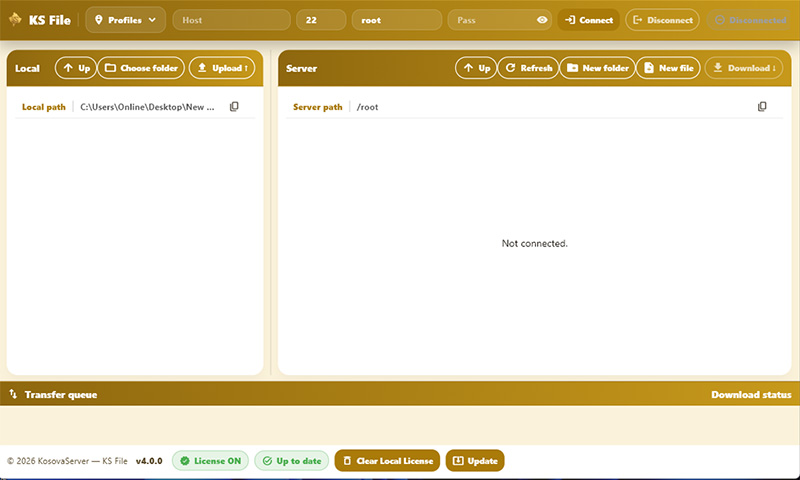The image size is (800, 480).
Task: Click the New folder button
Action: coord(597,68)
